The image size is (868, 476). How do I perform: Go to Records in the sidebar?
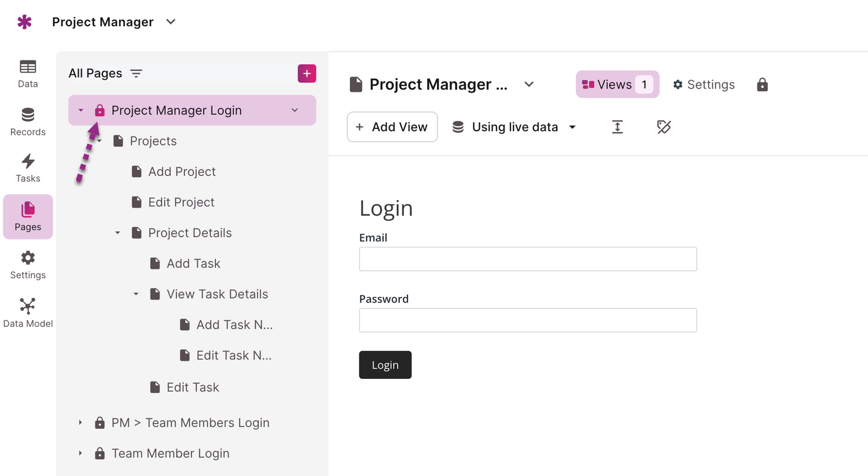(28, 121)
